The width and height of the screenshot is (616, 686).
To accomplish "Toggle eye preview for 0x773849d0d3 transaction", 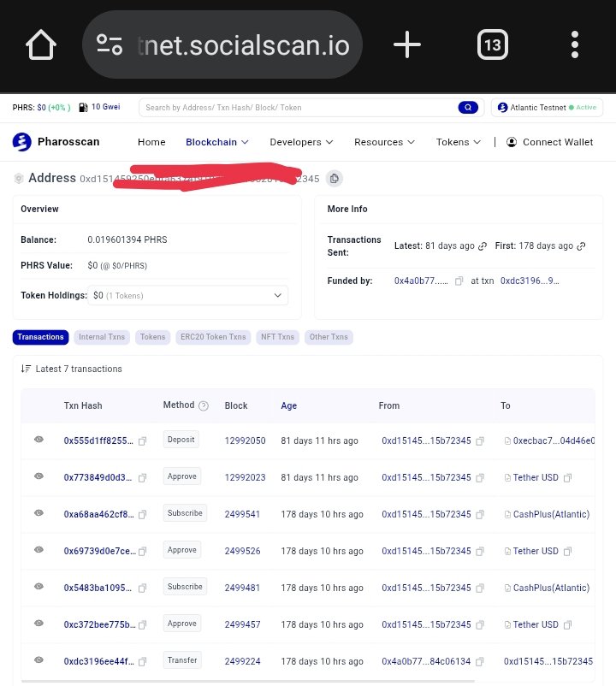I will pos(39,476).
